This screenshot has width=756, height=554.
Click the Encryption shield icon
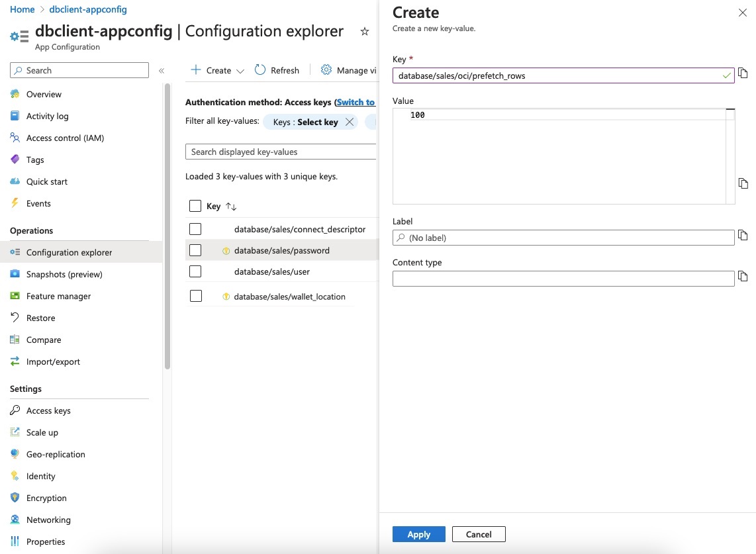point(15,498)
